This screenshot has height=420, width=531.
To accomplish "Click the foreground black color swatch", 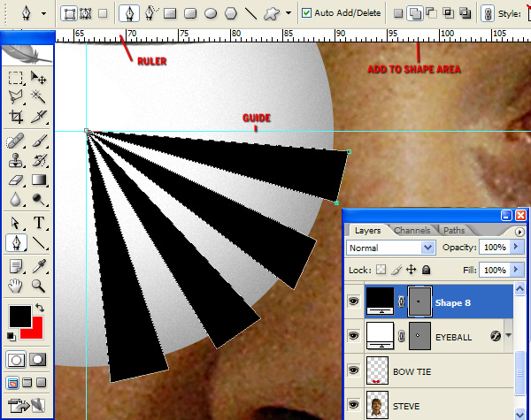I will point(20,316).
